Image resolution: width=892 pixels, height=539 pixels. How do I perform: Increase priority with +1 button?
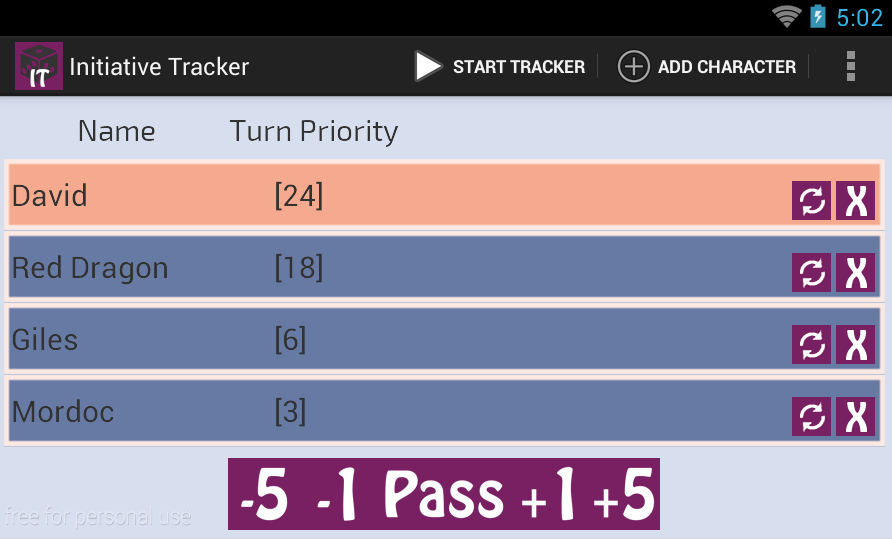548,494
